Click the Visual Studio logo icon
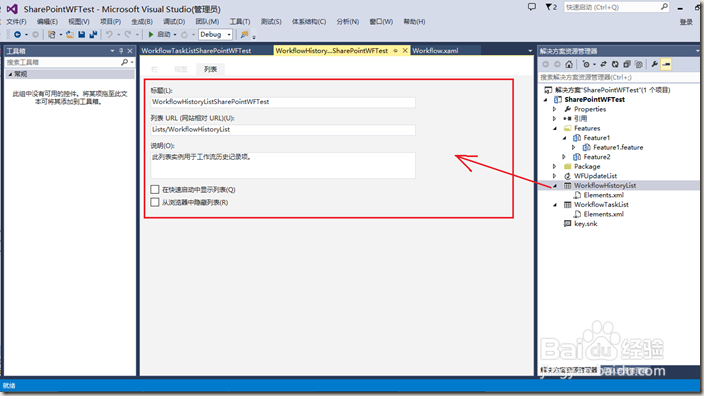Screen dimensions: 704x396 [12, 9]
